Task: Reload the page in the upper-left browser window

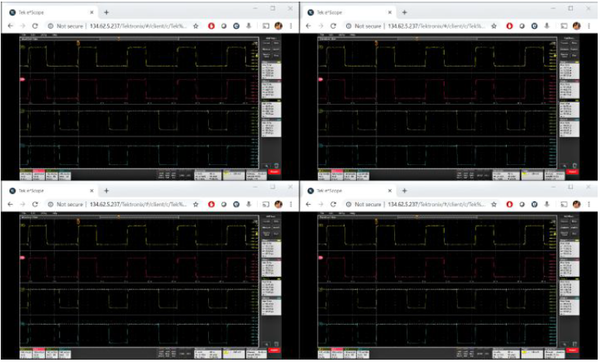Action: coord(35,26)
